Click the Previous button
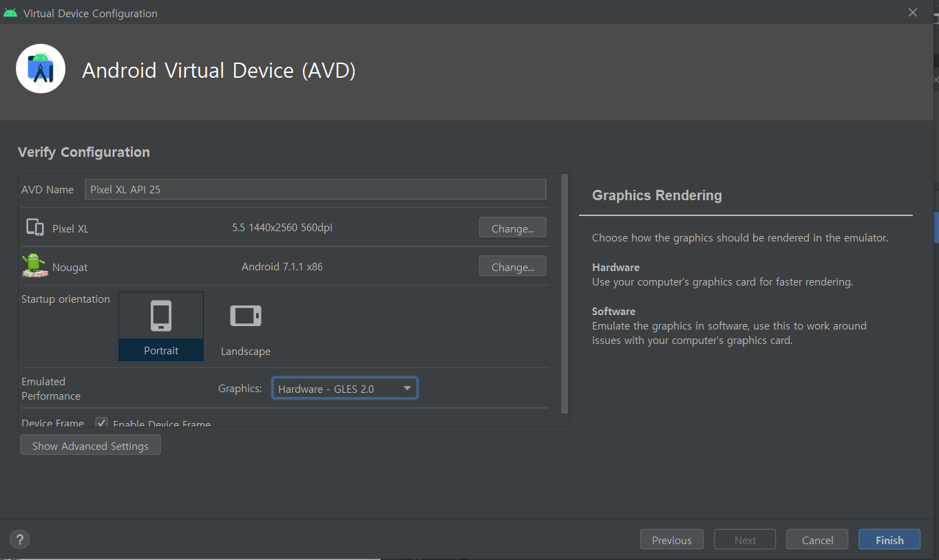 (x=671, y=540)
